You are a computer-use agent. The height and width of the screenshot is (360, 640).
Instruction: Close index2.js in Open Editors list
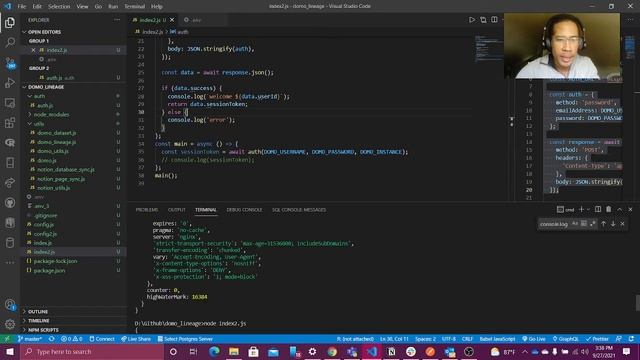point(33,50)
